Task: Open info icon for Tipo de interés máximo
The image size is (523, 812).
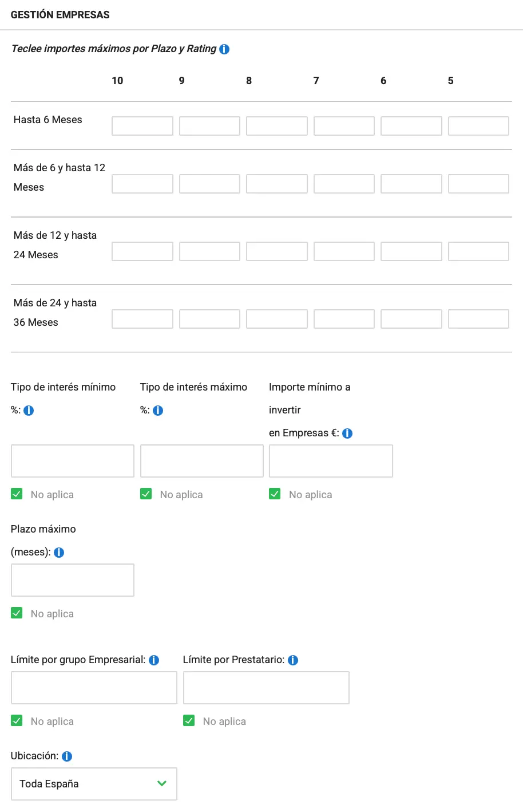Action: (x=158, y=411)
